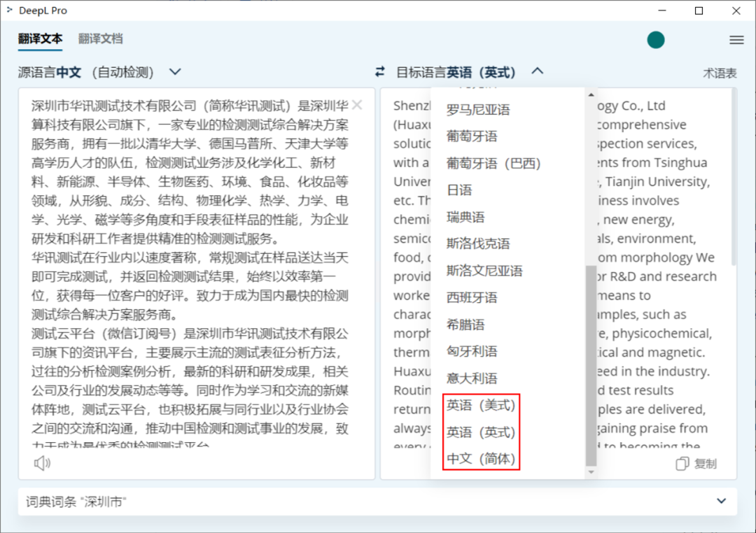Expand the 词典词条 "深圳市" panel chevron

721,502
